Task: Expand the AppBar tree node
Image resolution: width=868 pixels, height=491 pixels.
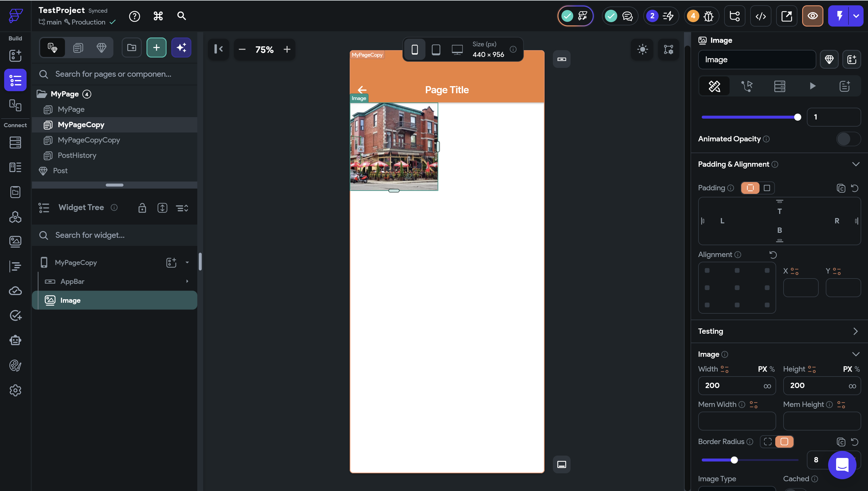Action: click(187, 281)
